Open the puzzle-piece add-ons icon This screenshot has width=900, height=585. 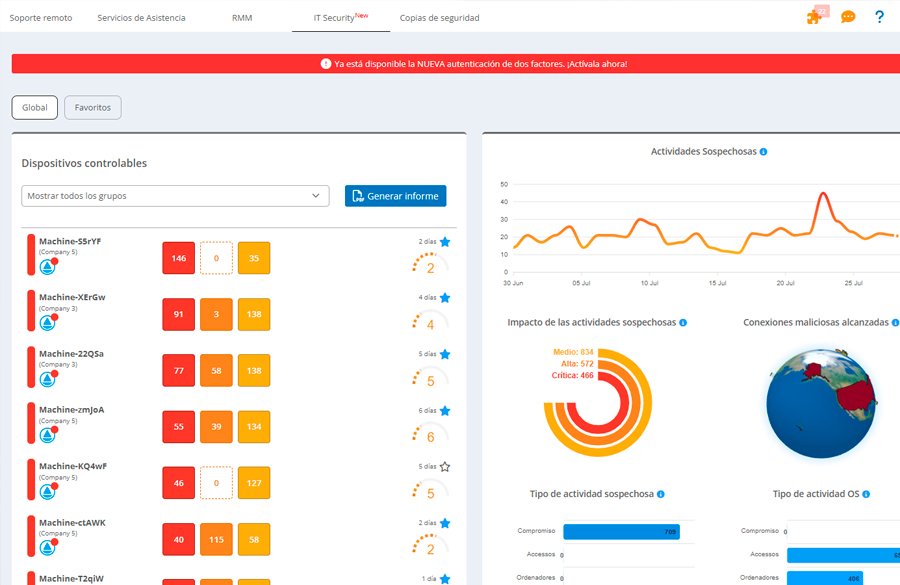coord(814,18)
